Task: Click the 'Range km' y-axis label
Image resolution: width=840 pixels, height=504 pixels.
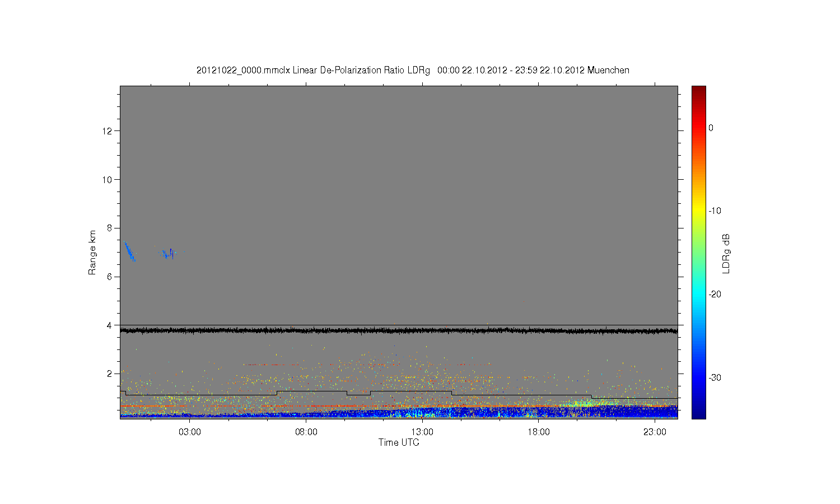Action: coord(92,252)
